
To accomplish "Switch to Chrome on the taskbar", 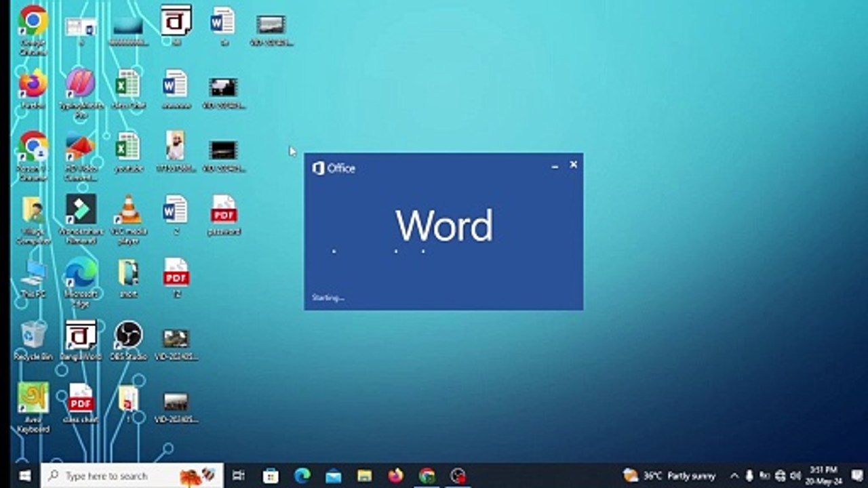I will pos(427,476).
